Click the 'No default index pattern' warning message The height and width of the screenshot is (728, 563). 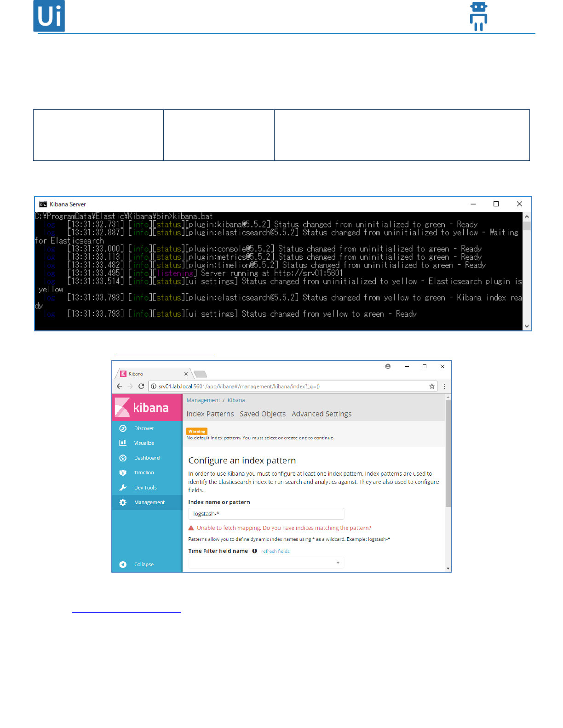point(260,438)
